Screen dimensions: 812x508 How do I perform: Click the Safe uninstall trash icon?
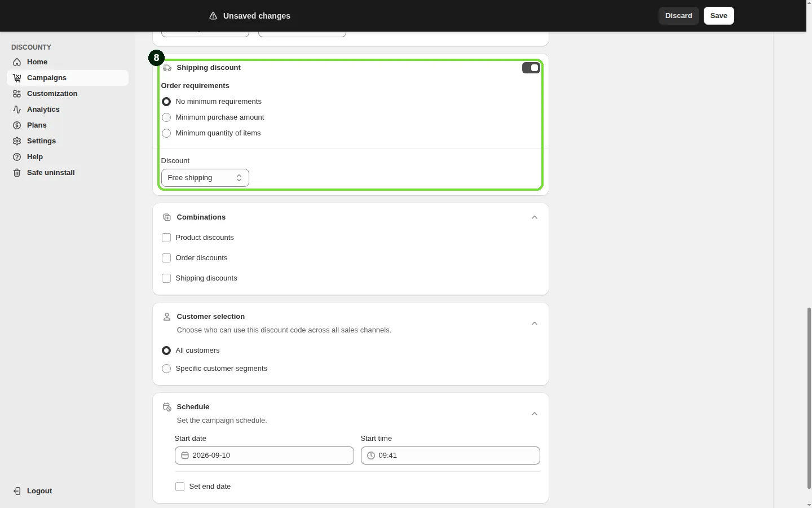(x=17, y=173)
